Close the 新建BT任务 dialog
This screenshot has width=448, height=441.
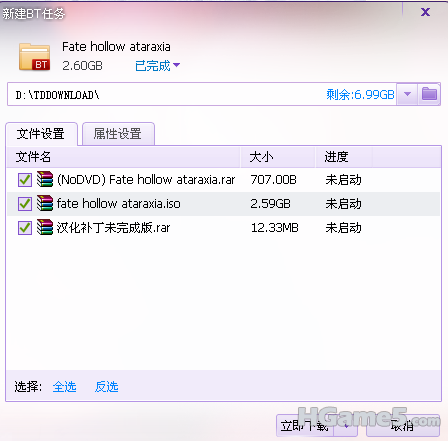coord(425,12)
